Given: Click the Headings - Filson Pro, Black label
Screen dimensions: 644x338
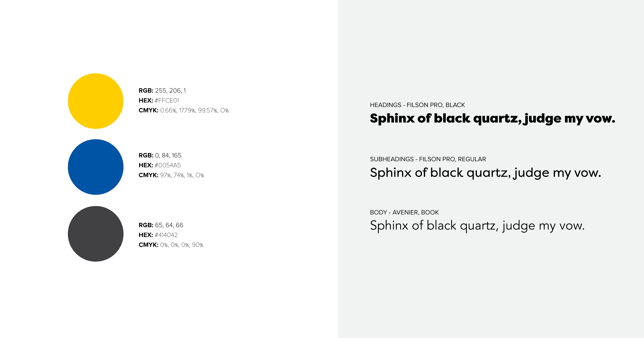Looking at the screenshot, I should click(x=417, y=105).
